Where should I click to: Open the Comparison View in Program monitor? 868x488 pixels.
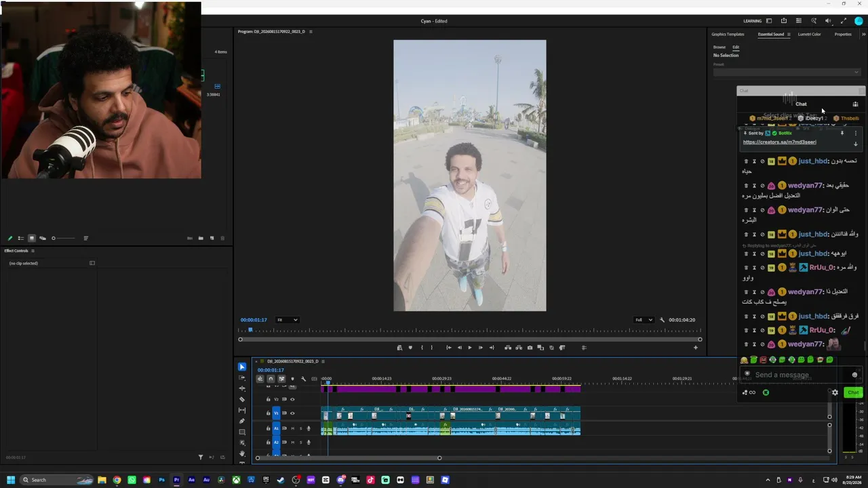(540, 348)
